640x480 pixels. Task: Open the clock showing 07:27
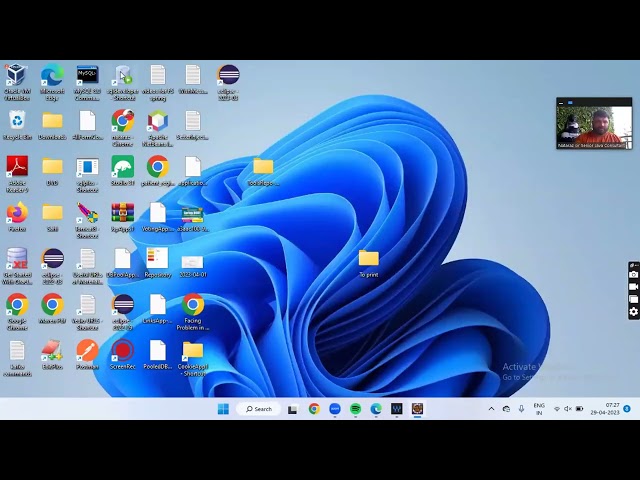tap(605, 409)
